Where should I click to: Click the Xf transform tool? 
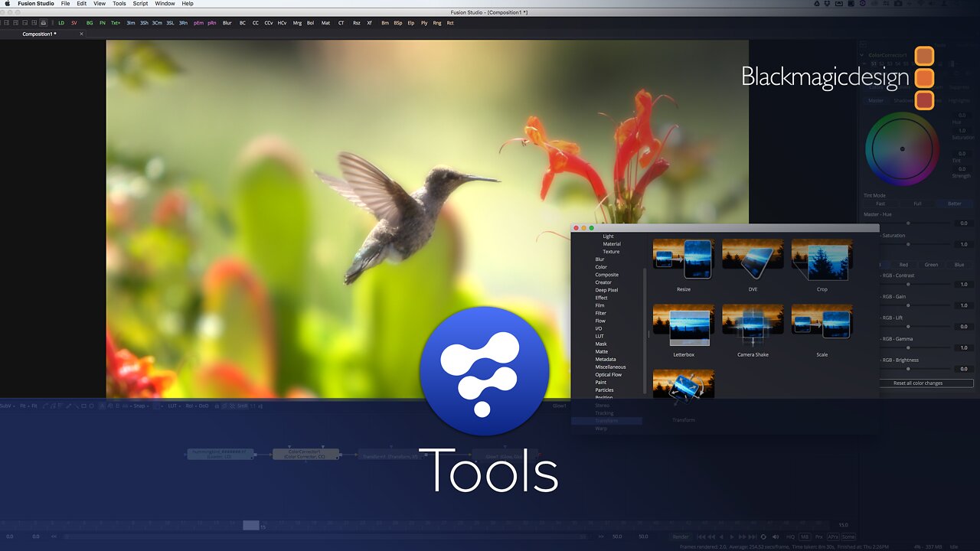(x=370, y=23)
